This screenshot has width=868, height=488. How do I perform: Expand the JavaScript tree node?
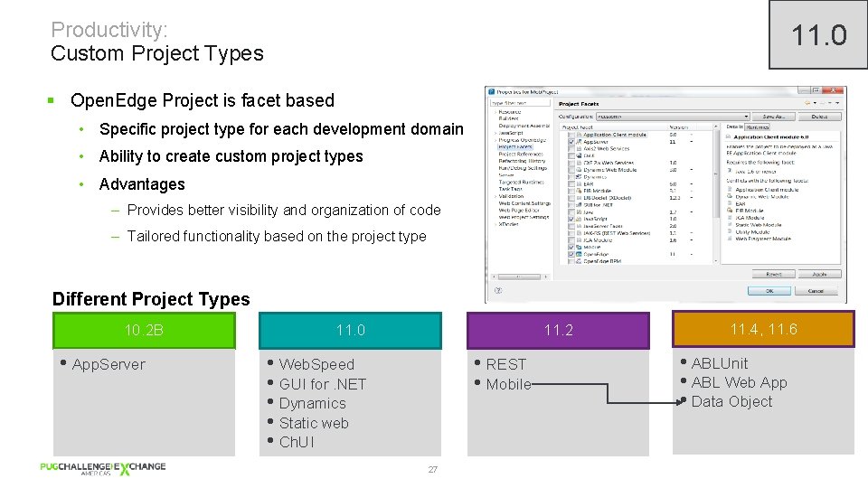coord(495,133)
